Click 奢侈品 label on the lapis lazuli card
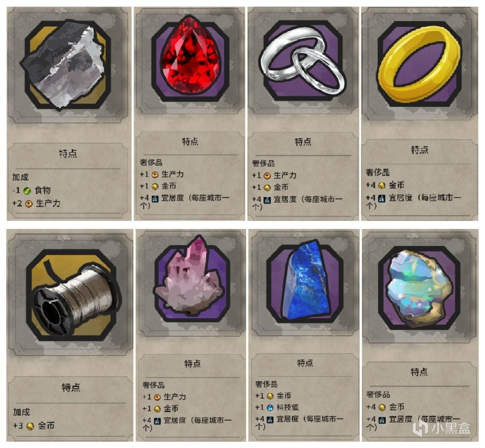This screenshot has width=485, height=448. (x=266, y=384)
